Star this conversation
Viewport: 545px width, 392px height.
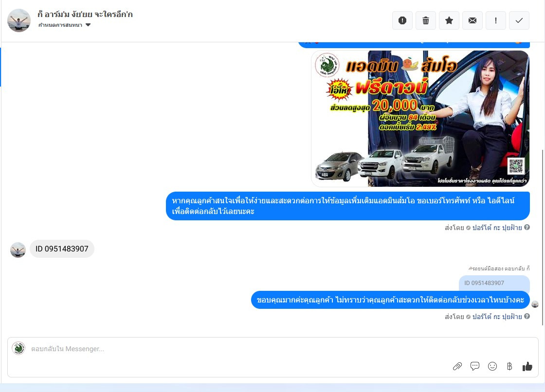[x=449, y=20]
